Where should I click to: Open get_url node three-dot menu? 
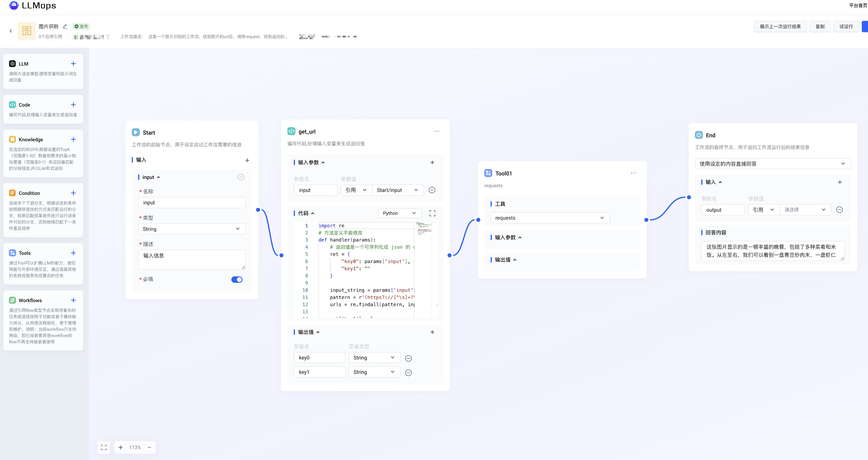coord(436,131)
